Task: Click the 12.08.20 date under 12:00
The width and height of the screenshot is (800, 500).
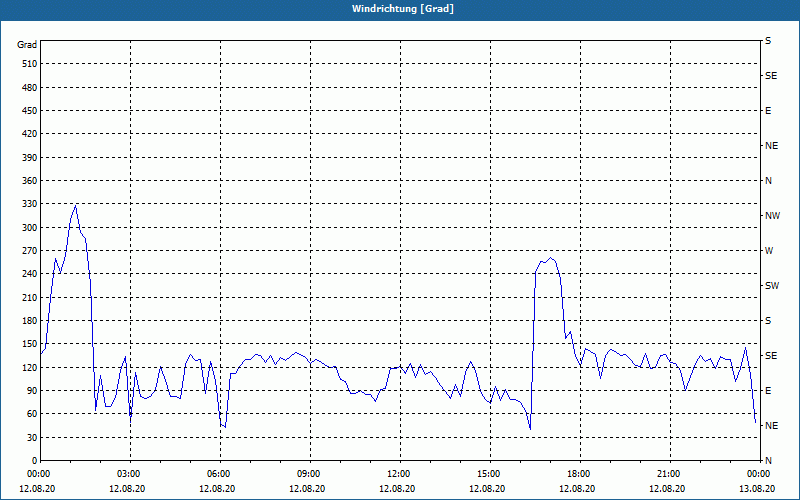Action: (397, 488)
